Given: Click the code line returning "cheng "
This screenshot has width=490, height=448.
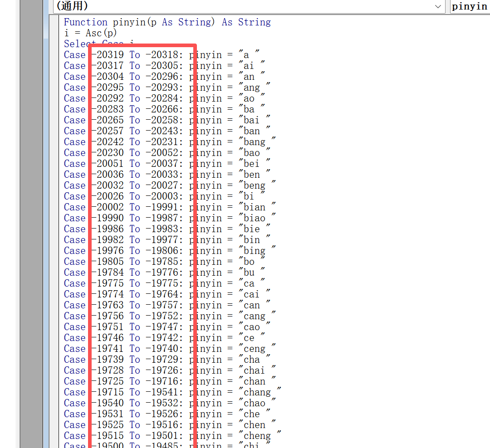Looking at the screenshot, I should pos(172,436).
